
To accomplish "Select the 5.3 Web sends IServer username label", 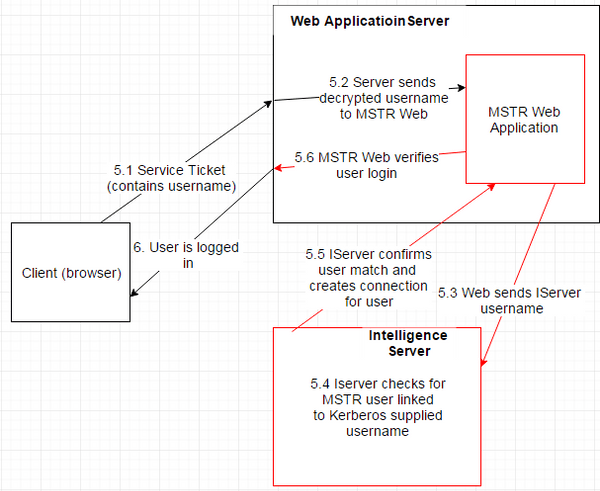I will [x=510, y=301].
